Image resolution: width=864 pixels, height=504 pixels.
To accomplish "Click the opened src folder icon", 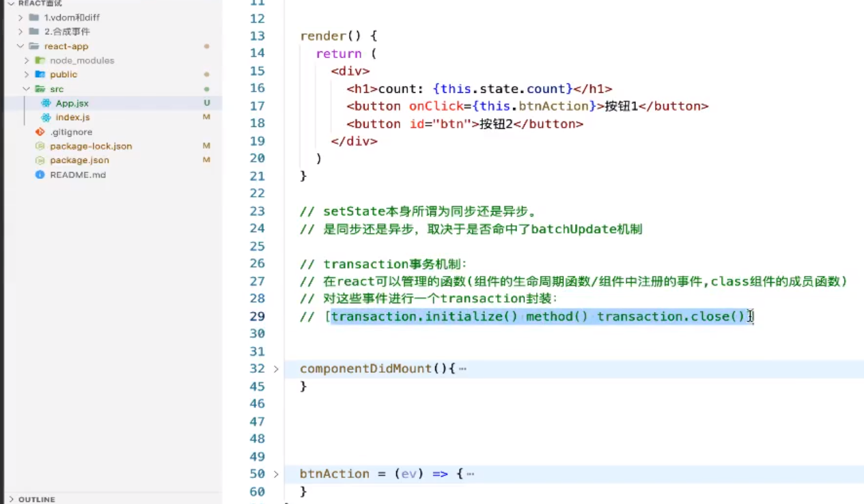I will (x=40, y=89).
